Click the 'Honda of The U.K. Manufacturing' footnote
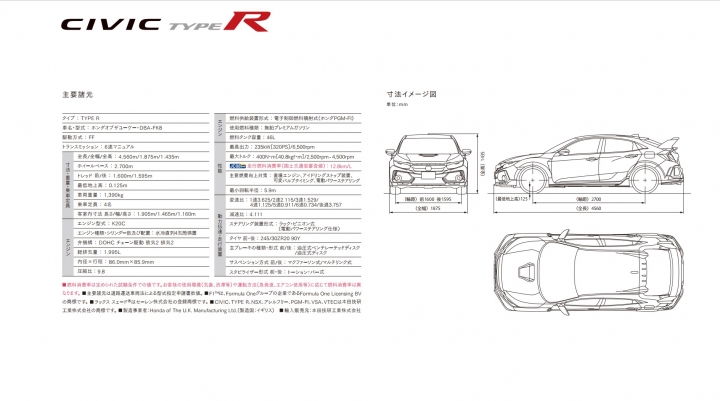The width and height of the screenshot is (720, 401). (x=196, y=311)
